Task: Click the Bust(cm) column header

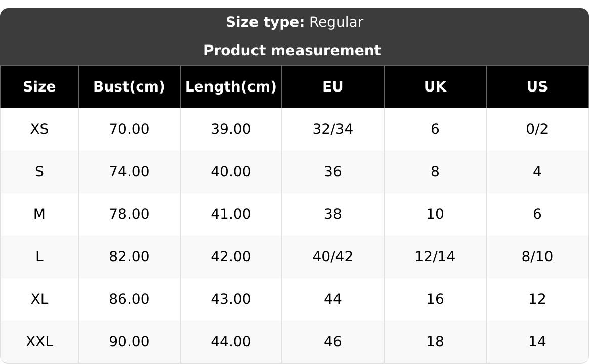Action: (129, 87)
